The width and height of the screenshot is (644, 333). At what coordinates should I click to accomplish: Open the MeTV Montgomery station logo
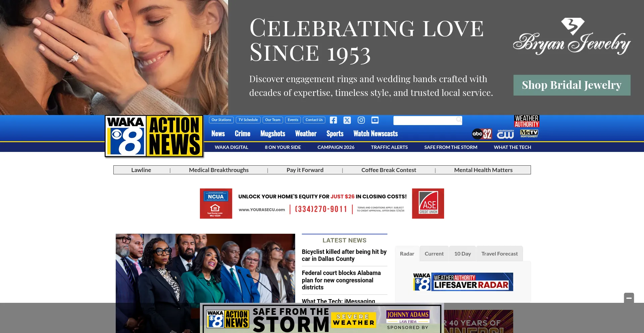point(529,133)
